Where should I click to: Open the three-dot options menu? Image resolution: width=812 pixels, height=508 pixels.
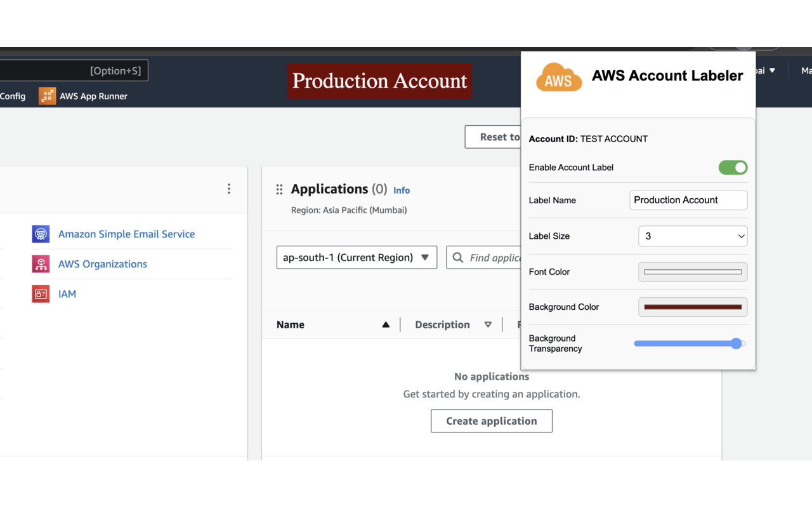[x=229, y=189]
